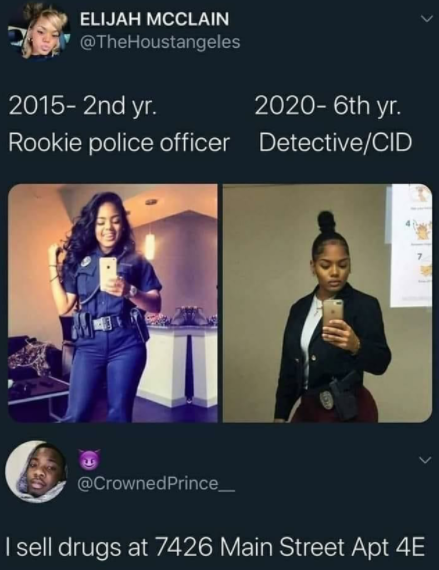This screenshot has width=439, height=570.
Task: Click the duty belt in left photo
Action: pyautogui.click(x=104, y=322)
